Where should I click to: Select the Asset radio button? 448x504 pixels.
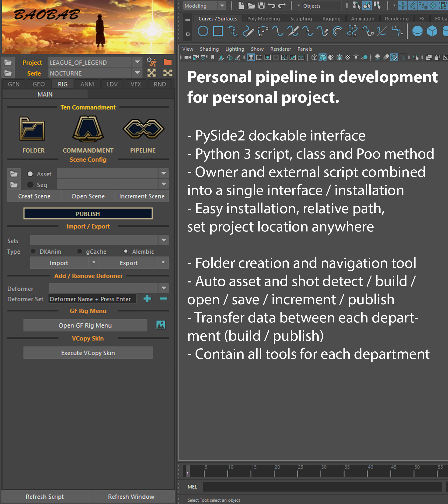click(30, 174)
